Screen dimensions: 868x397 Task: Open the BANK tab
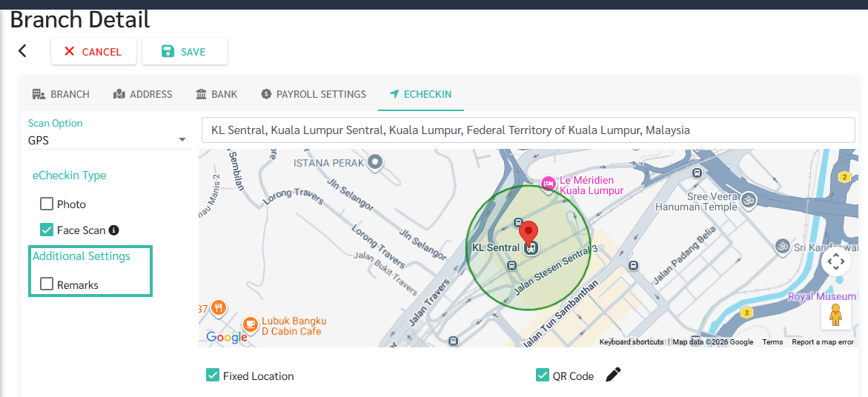tap(216, 94)
